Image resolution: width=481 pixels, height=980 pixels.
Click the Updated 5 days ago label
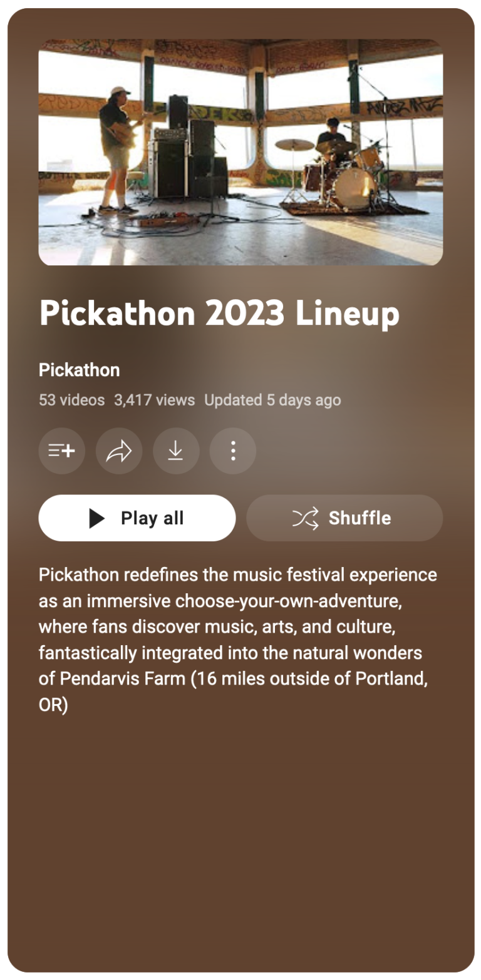pyautogui.click(x=272, y=401)
